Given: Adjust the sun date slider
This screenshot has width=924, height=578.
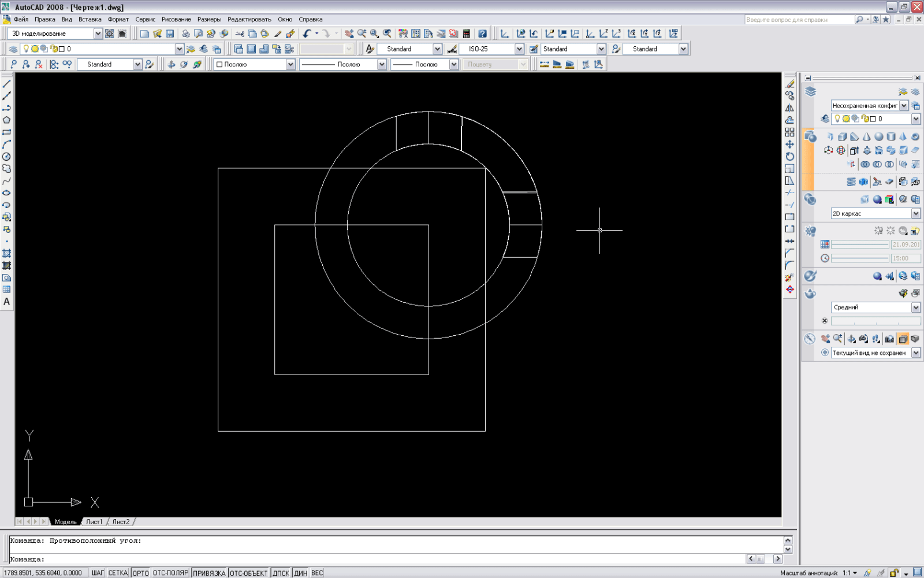Looking at the screenshot, I should click(x=859, y=244).
